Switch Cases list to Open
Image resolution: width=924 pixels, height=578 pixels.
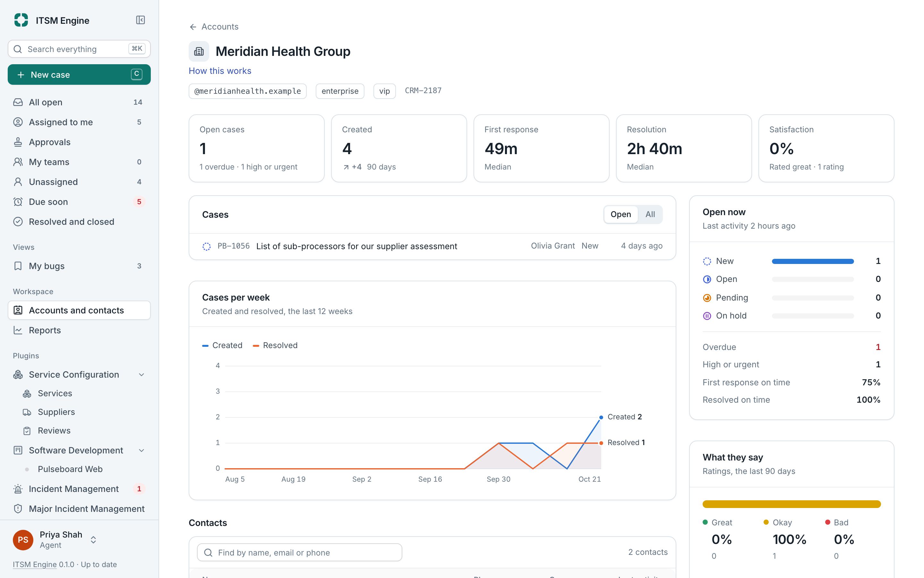[x=620, y=215]
